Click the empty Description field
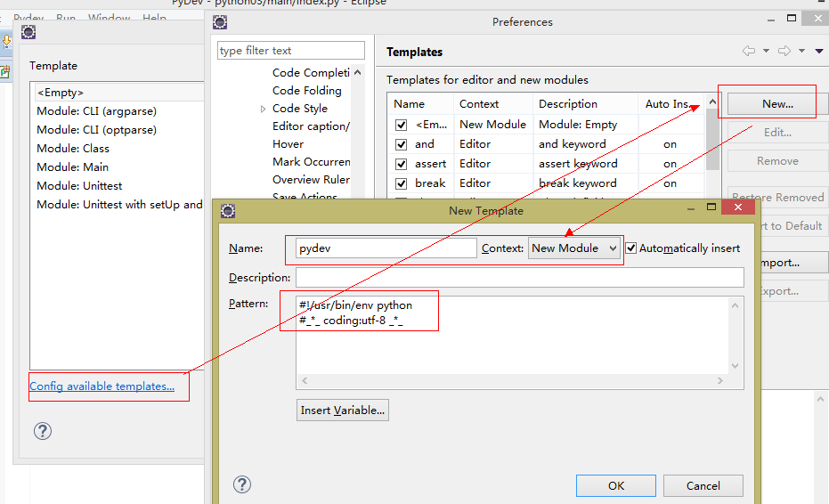This screenshot has height=504, width=829. pos(520,277)
